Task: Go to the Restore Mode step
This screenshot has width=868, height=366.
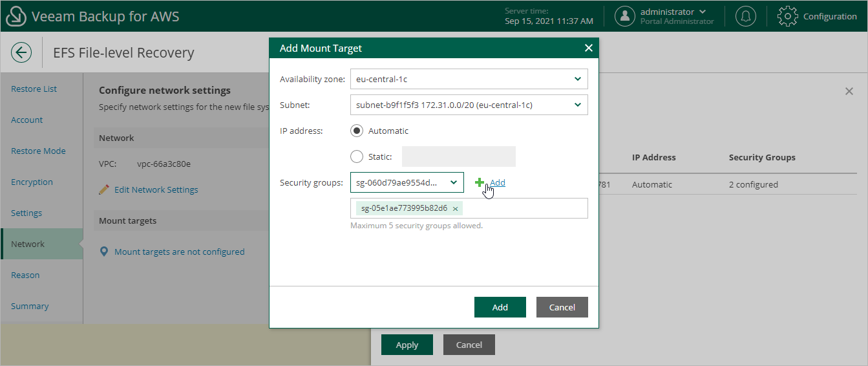Action: click(38, 151)
